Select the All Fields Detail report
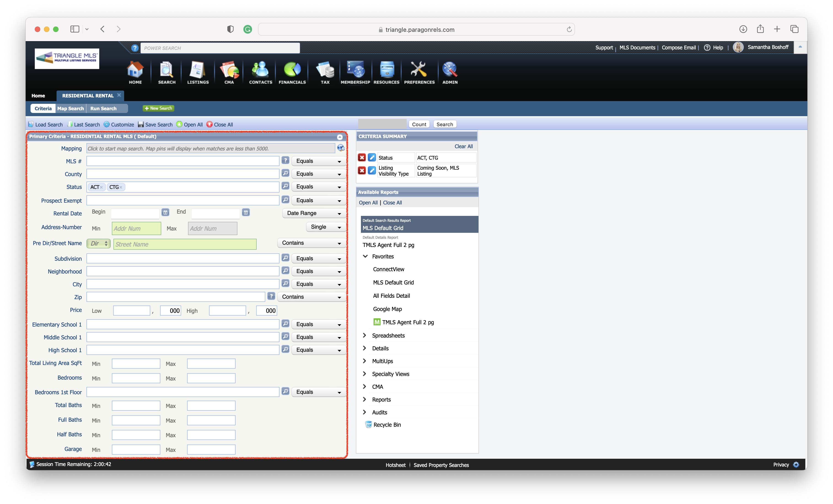833x504 pixels. (392, 296)
